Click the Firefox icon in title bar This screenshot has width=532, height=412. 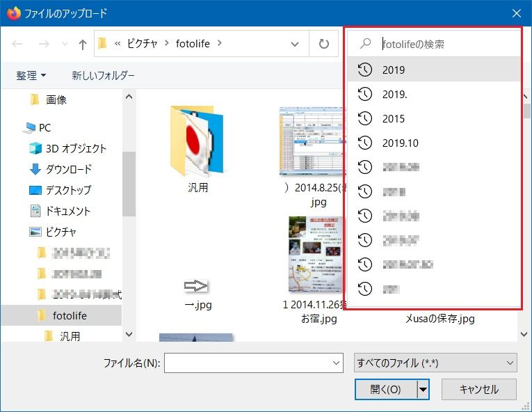point(14,13)
